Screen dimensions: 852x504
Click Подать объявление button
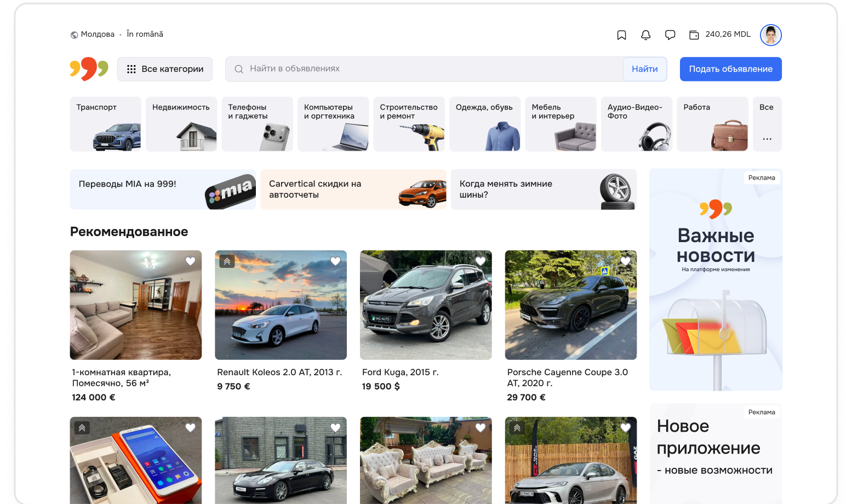pyautogui.click(x=730, y=69)
